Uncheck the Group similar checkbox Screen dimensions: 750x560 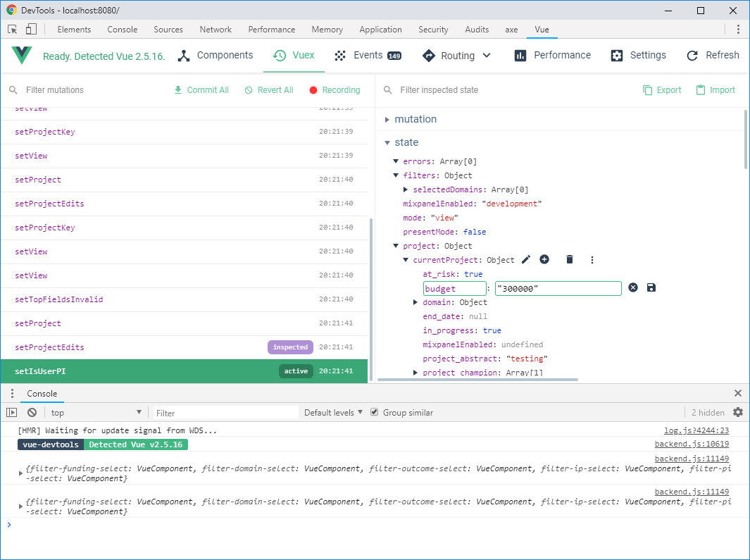[373, 412]
